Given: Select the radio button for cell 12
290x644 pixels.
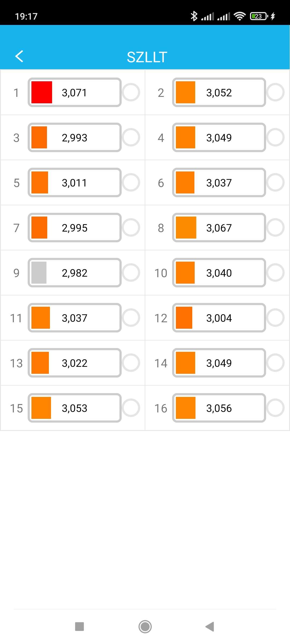Looking at the screenshot, I should pyautogui.click(x=275, y=318).
